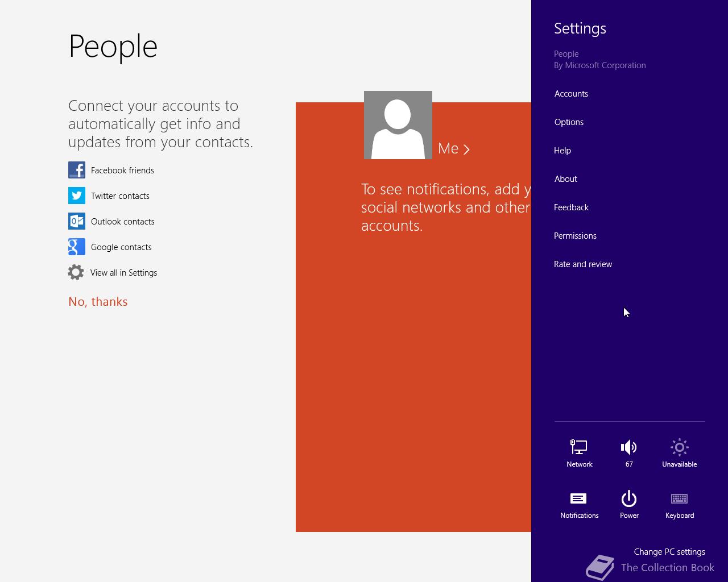The height and width of the screenshot is (582, 728).
Task: Click the Outlook envelope icon
Action: [77, 221]
